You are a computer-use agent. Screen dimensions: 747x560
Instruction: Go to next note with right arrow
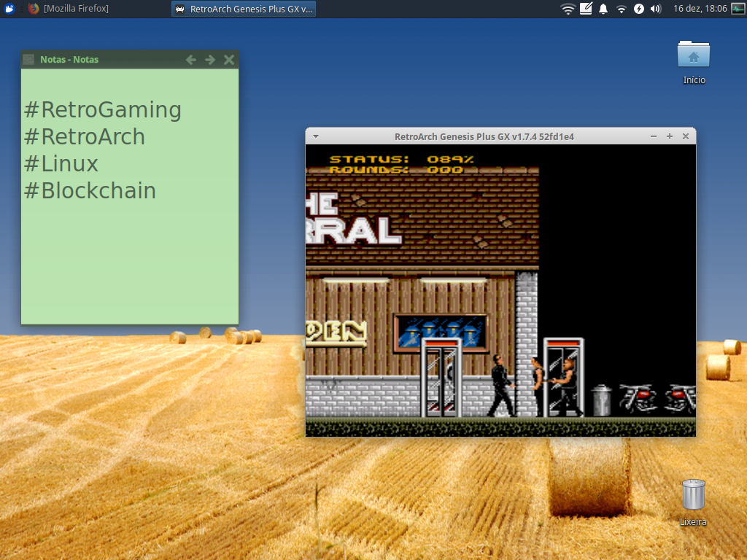pos(210,60)
